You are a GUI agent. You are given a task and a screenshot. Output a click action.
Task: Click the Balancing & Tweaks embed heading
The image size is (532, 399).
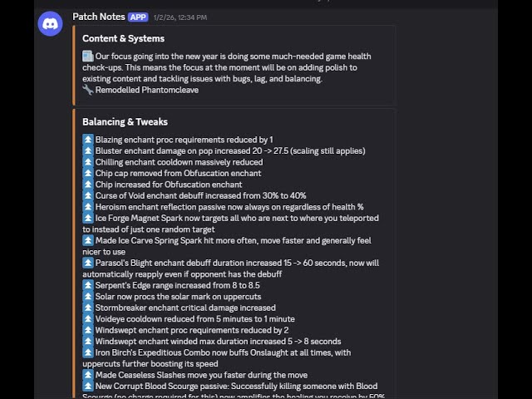coord(125,122)
